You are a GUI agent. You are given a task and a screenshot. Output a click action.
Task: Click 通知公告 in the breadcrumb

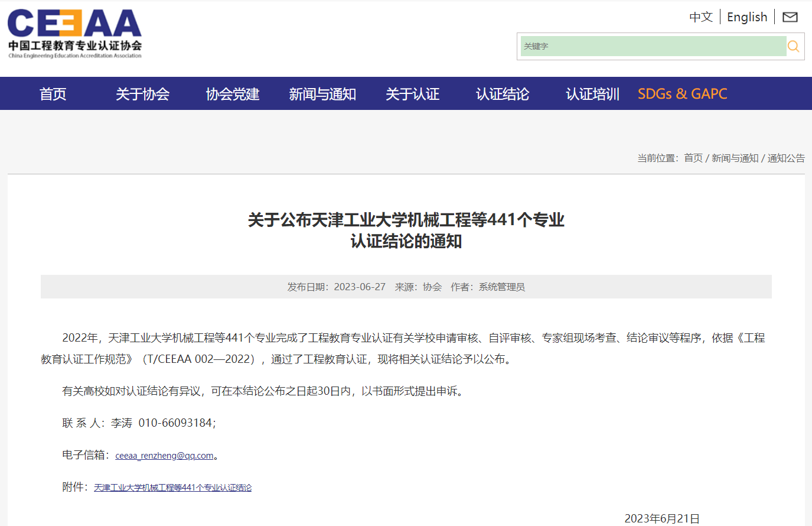[785, 158]
